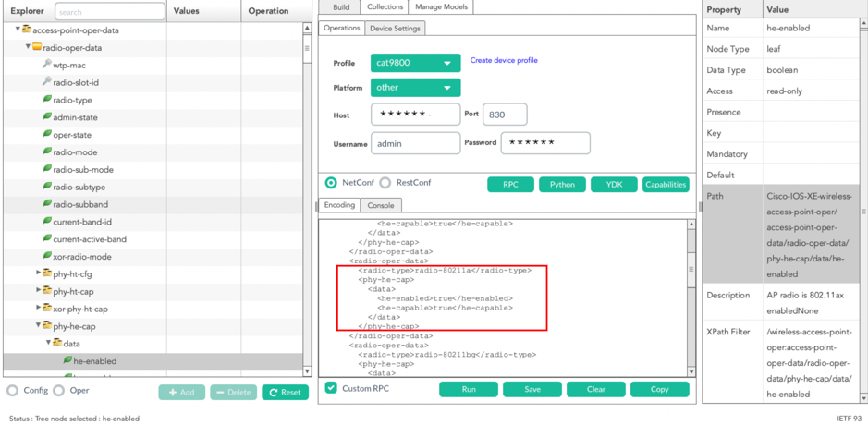The height and width of the screenshot is (425, 868).
Task: Click the key icon next to wtp-mac
Action: (46, 65)
